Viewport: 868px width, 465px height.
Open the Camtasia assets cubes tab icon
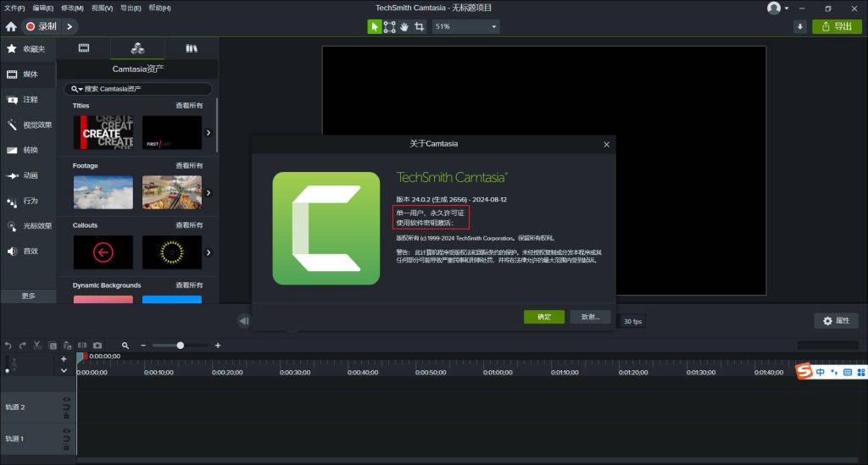click(137, 48)
